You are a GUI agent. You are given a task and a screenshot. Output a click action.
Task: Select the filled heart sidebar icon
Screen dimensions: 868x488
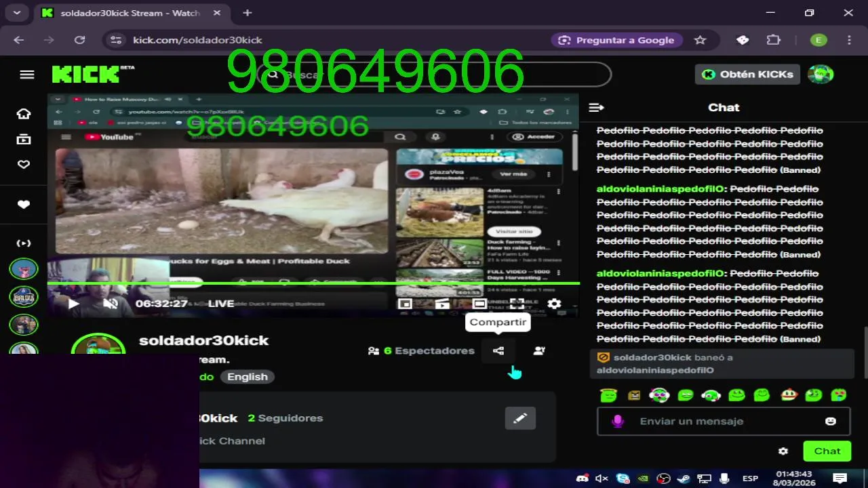point(24,205)
